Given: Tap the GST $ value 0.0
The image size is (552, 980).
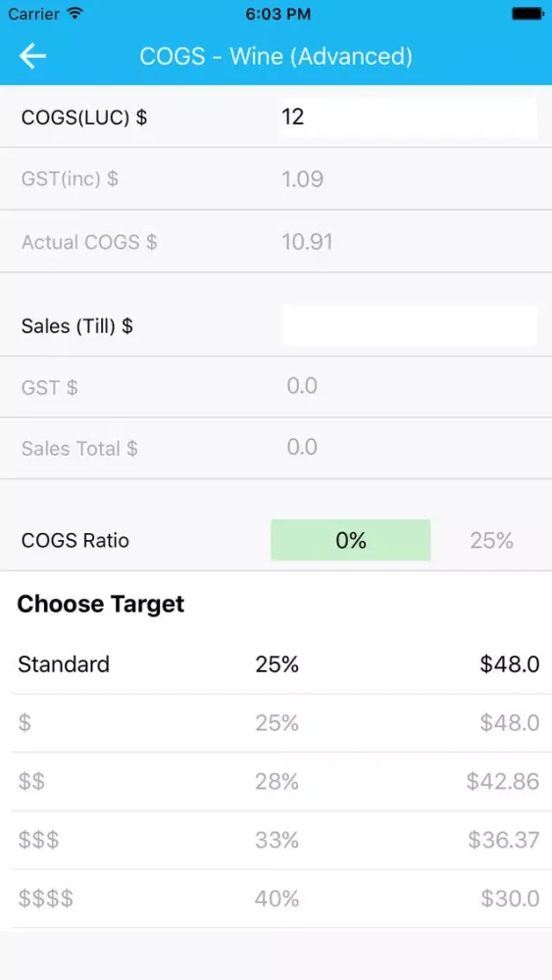Looking at the screenshot, I should pos(302,385).
